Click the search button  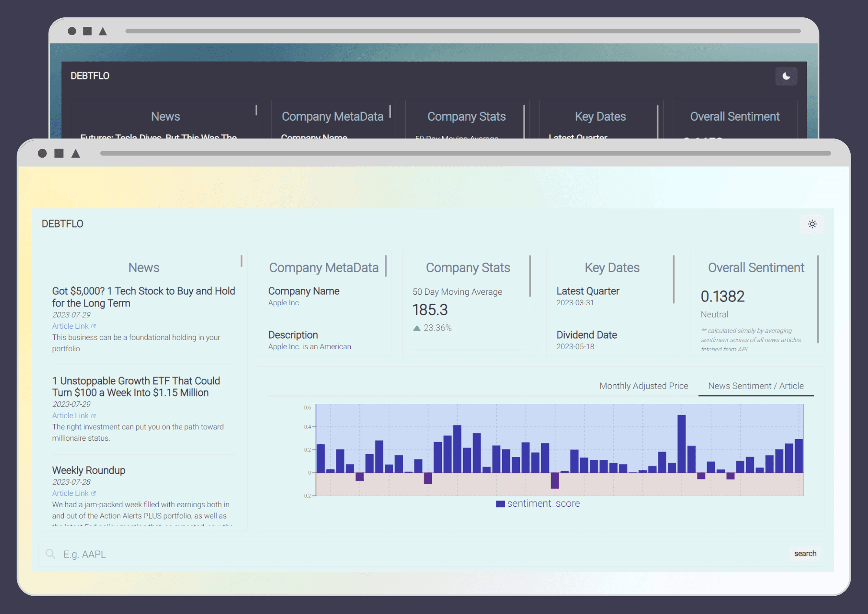(805, 554)
